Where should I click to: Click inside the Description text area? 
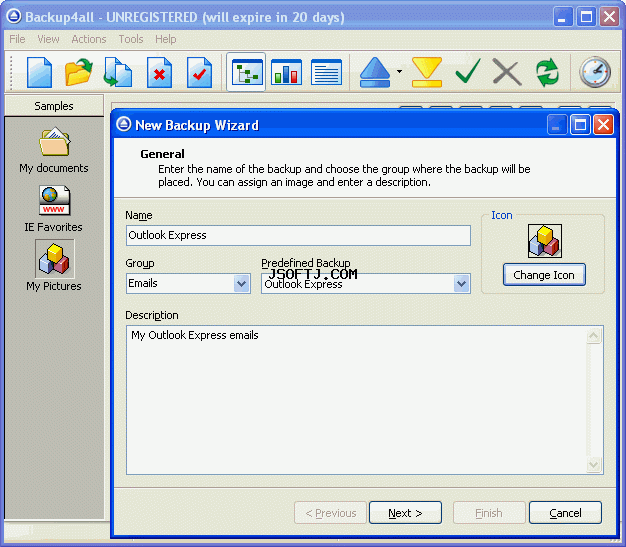click(357, 400)
